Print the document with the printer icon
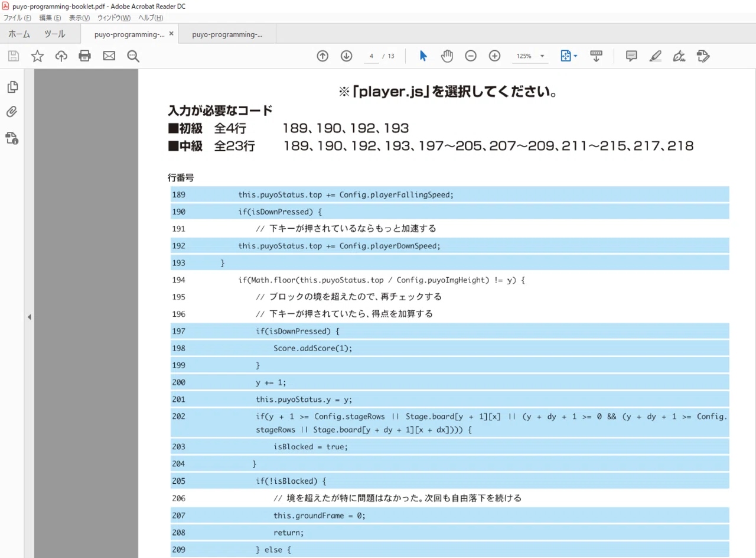The height and width of the screenshot is (558, 756). 85,56
